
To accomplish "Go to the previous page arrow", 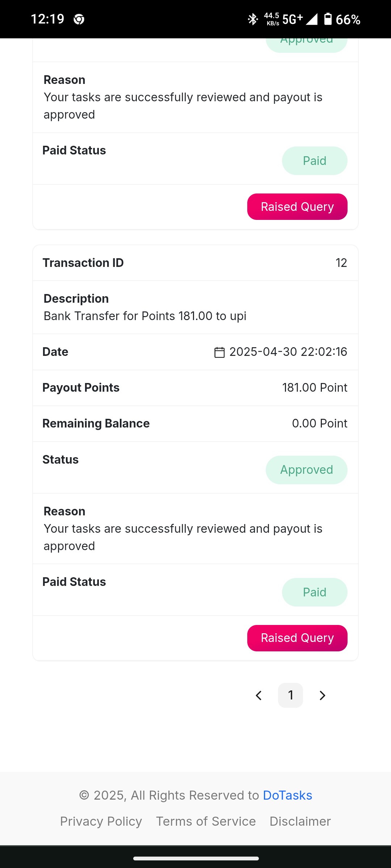I will coord(258,695).
